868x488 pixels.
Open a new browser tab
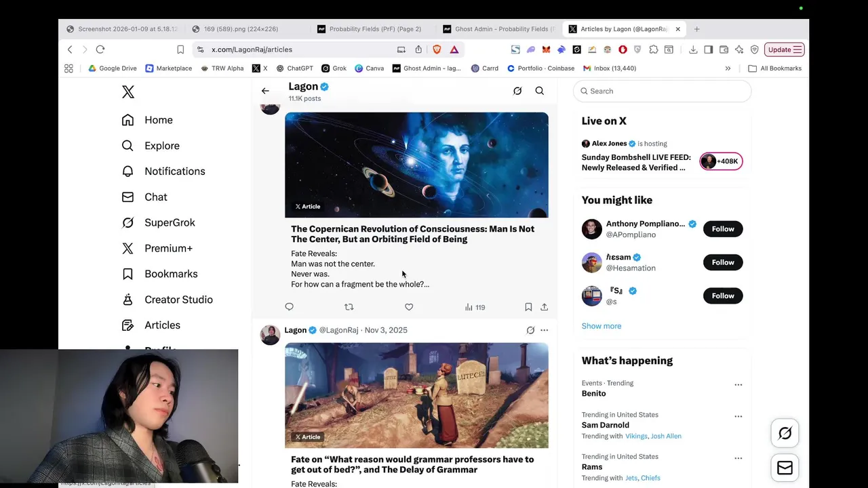697,29
